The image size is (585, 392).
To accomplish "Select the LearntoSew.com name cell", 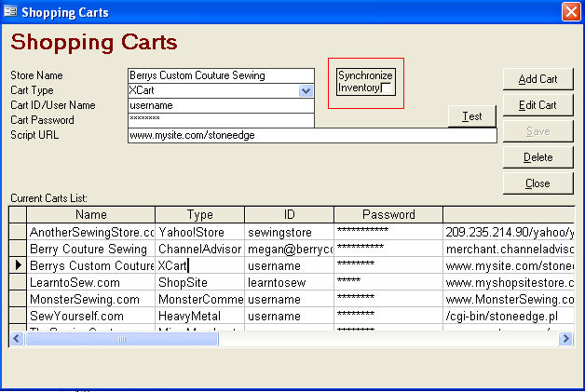I will click(x=90, y=282).
